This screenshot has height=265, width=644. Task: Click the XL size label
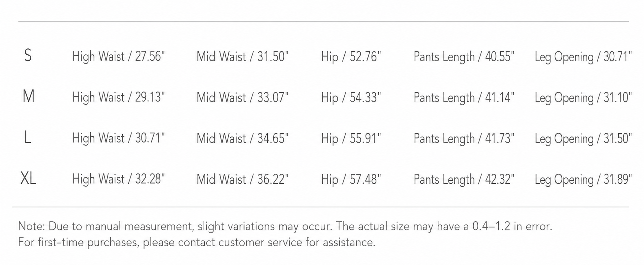pyautogui.click(x=28, y=179)
